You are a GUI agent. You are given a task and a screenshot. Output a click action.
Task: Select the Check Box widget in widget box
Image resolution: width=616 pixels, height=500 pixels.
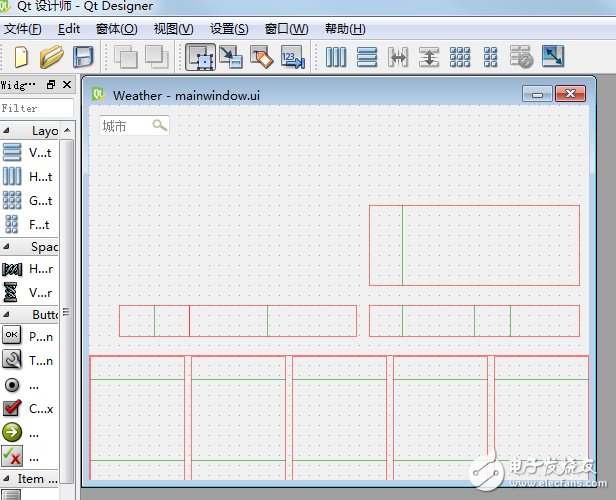28,408
